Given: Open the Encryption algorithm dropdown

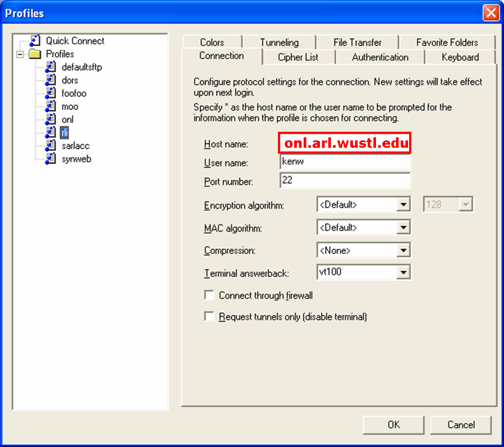Looking at the screenshot, I should point(403,205).
